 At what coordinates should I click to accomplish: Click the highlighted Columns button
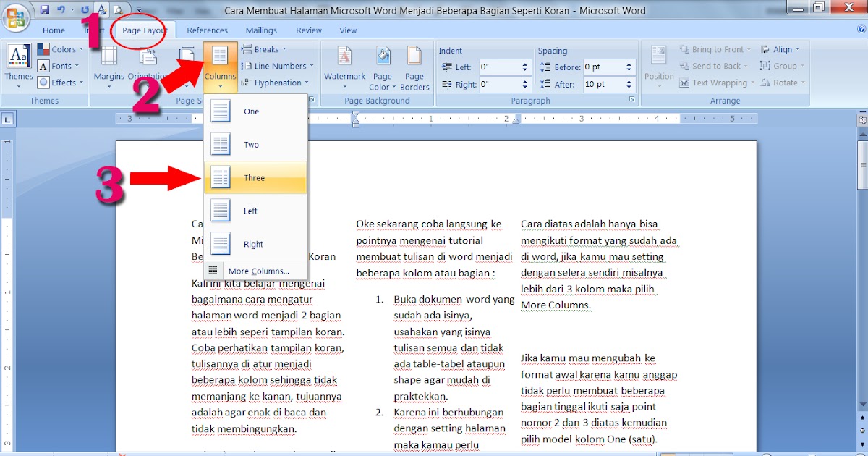(220, 66)
